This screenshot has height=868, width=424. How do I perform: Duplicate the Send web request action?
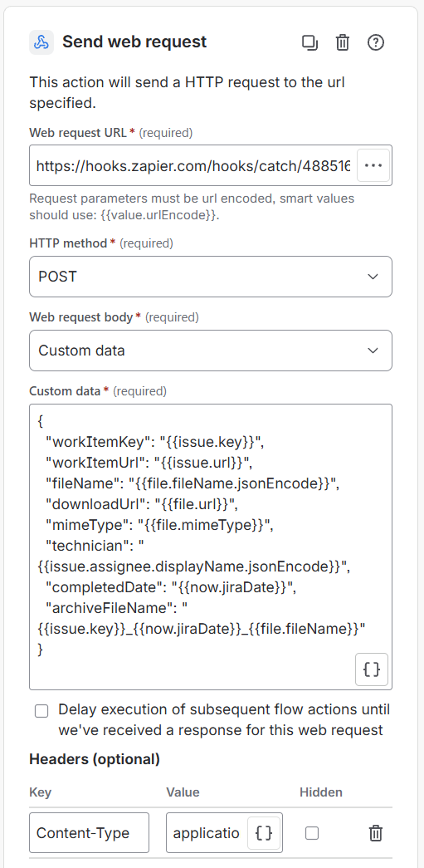coord(309,42)
